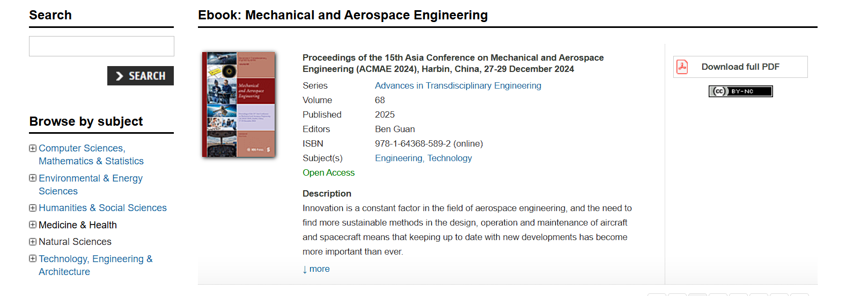The height and width of the screenshot is (296, 868).
Task: Expand Technology, Engineering & Architecture plus icon
Action: point(33,258)
